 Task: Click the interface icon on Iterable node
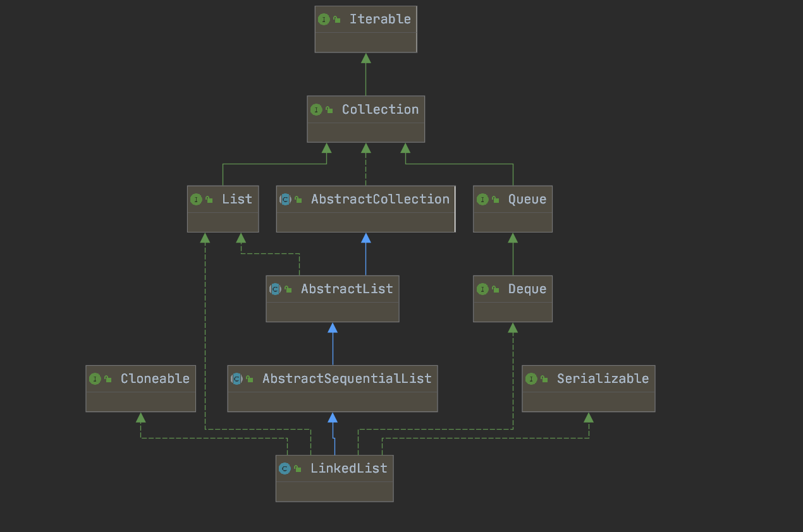coord(322,19)
